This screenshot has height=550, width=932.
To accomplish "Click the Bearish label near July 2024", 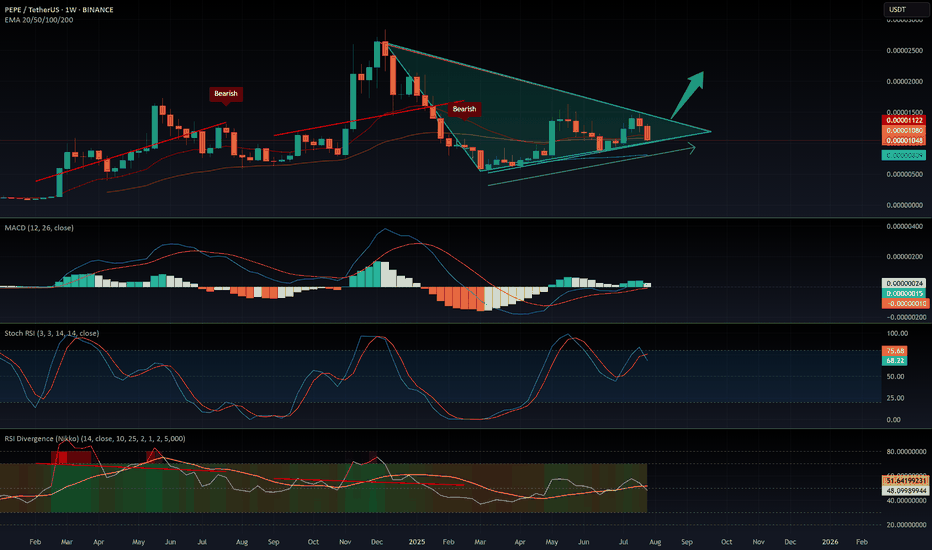I will click(226, 93).
